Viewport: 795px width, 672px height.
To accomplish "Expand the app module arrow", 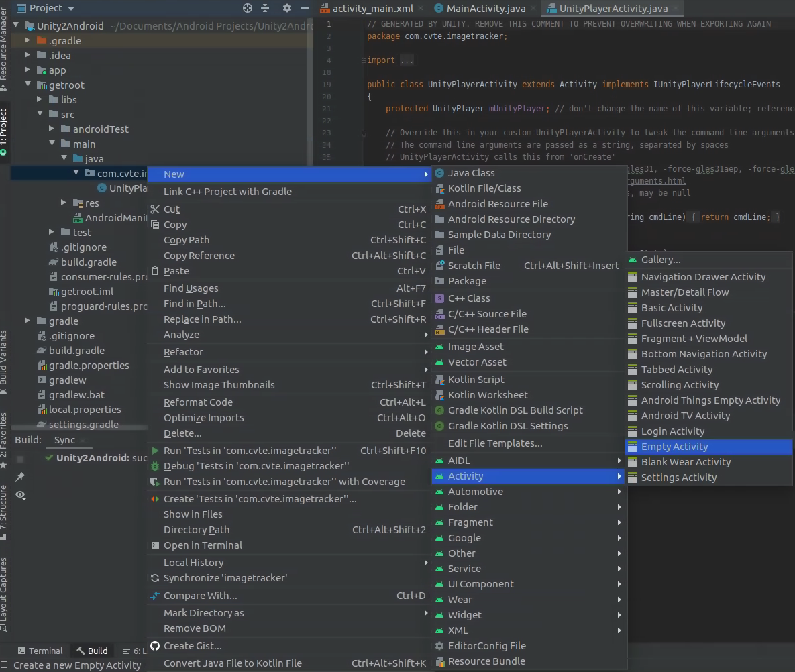I will click(x=28, y=70).
